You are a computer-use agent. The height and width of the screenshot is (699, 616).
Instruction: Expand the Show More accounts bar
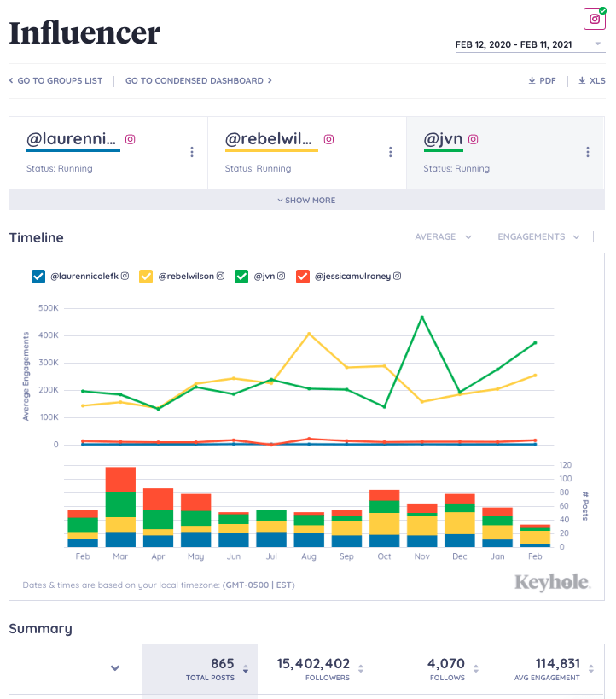click(306, 201)
